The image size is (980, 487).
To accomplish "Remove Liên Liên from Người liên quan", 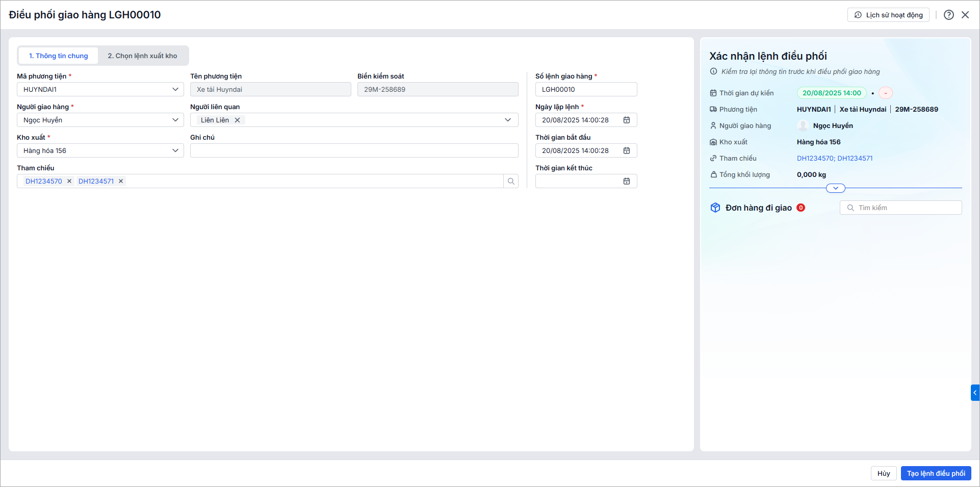I will pyautogui.click(x=237, y=120).
